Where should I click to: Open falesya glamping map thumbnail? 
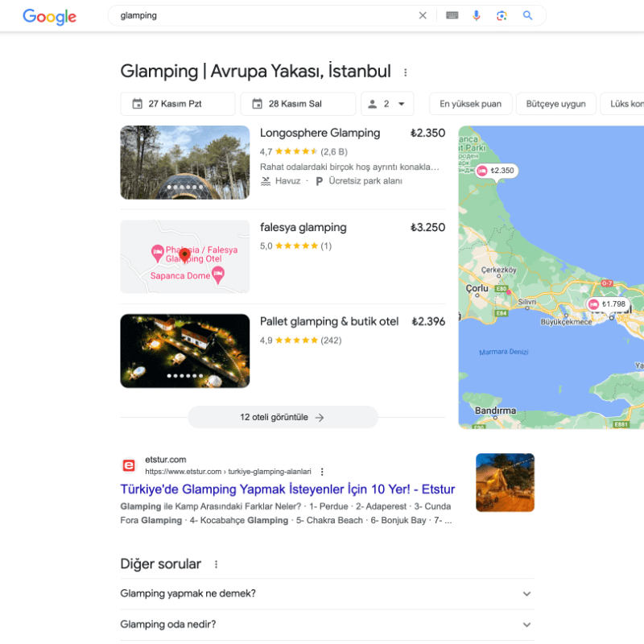coord(185,257)
